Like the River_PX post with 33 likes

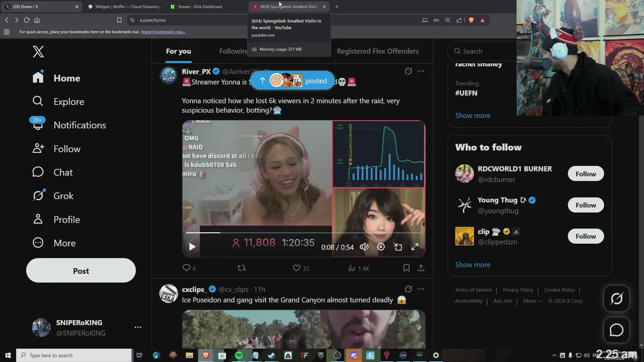click(x=301, y=268)
